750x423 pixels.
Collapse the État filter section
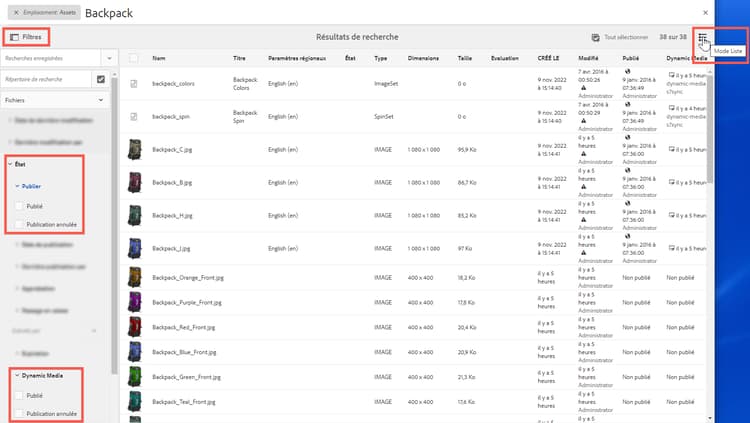click(x=10, y=164)
